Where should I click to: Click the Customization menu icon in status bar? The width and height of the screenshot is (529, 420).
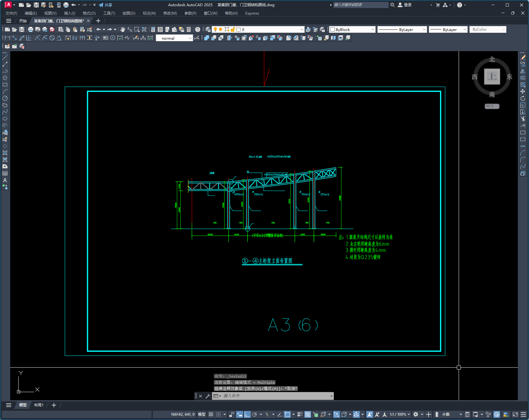coord(523,414)
